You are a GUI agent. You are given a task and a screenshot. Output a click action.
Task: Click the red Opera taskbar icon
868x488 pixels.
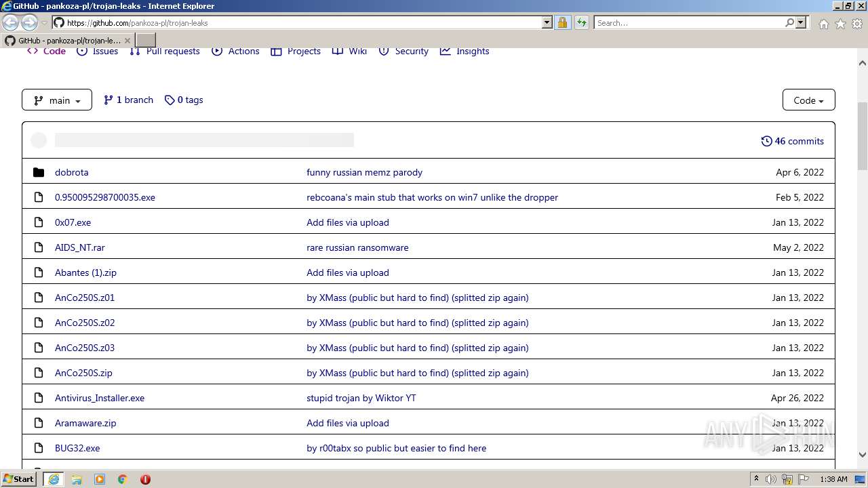click(145, 479)
